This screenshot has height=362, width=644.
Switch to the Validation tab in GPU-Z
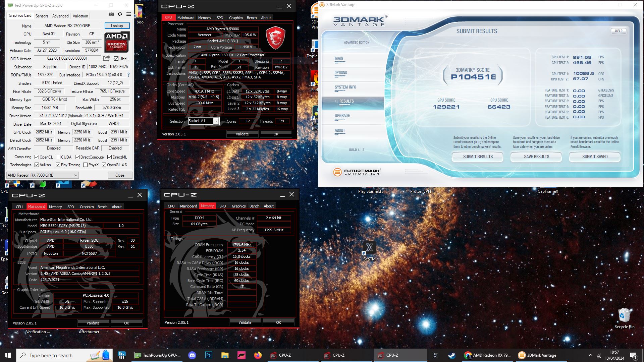pyautogui.click(x=80, y=16)
